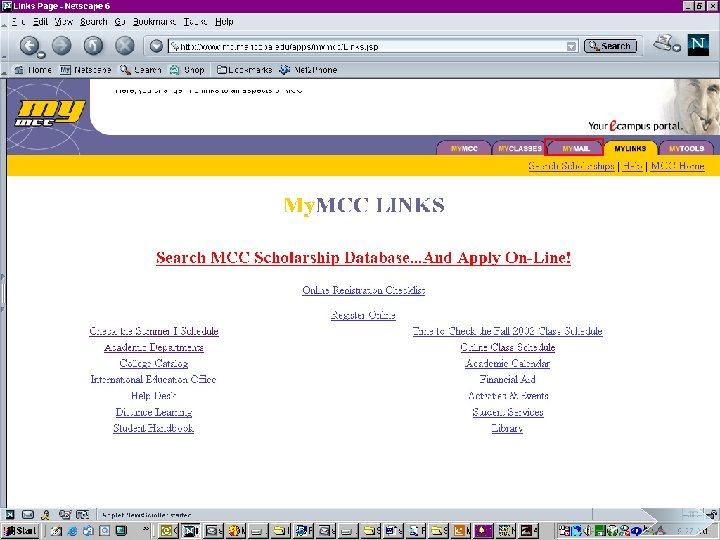Click Shop in the personal toolbar
The width and height of the screenshot is (720, 540).
coord(187,70)
